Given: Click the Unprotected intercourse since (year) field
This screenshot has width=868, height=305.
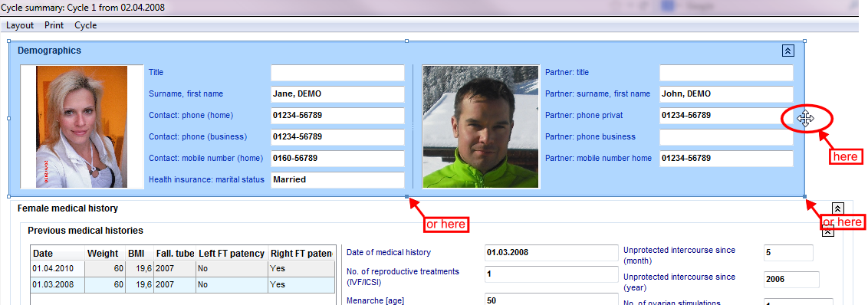Looking at the screenshot, I should coord(791,280).
